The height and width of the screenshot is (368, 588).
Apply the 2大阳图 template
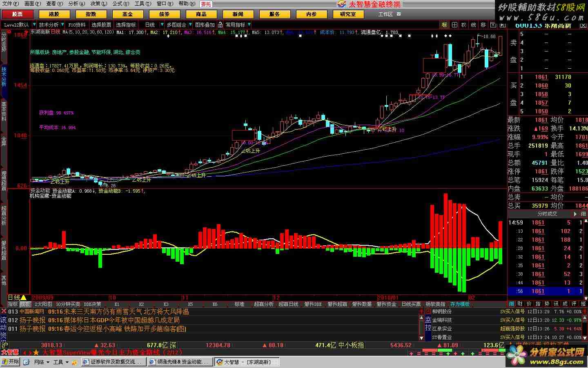43,304
